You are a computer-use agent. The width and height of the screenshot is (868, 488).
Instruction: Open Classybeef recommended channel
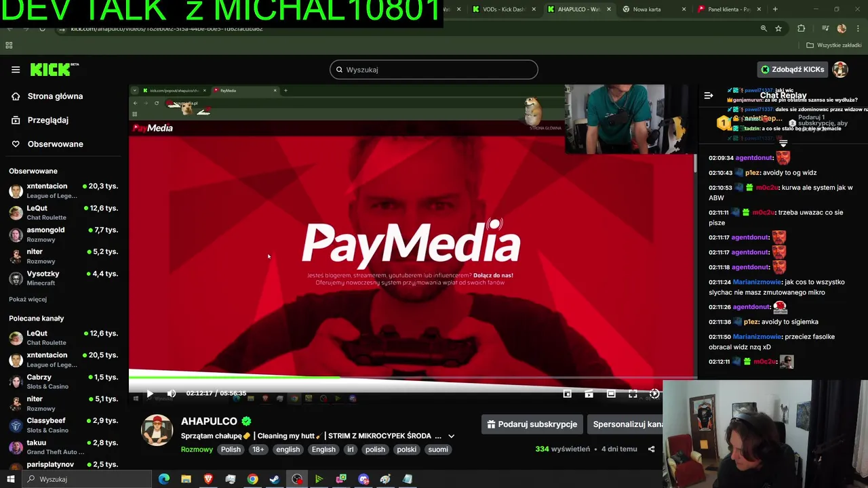pos(63,425)
